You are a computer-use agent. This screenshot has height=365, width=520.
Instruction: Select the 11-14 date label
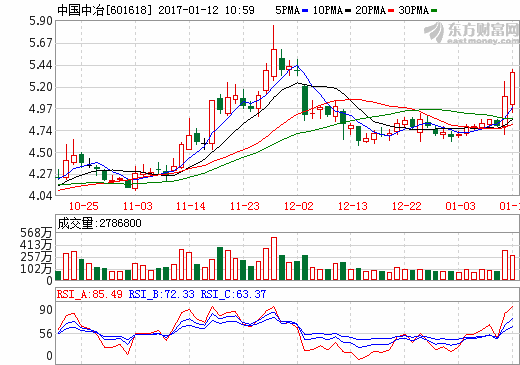coord(191,206)
